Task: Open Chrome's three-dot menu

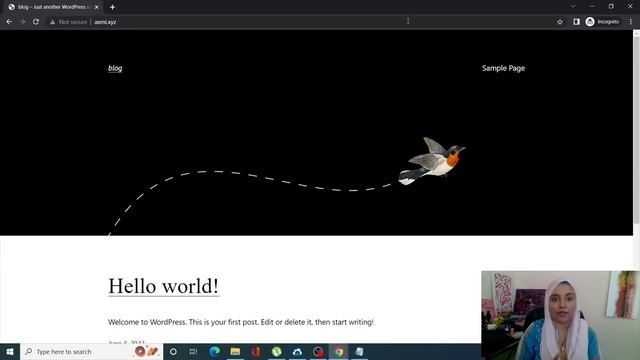Action: [x=631, y=22]
